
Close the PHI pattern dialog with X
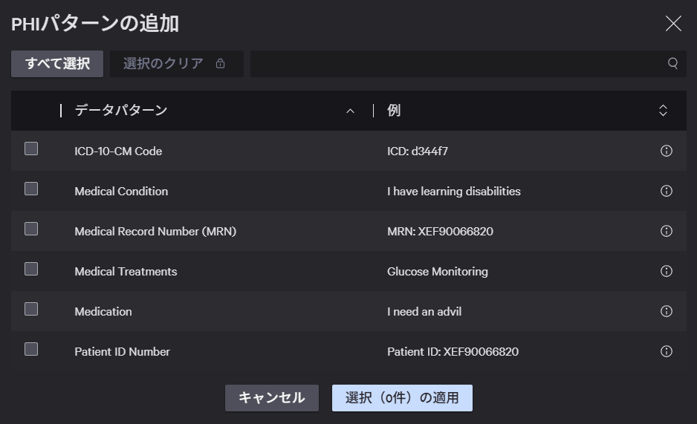[673, 24]
